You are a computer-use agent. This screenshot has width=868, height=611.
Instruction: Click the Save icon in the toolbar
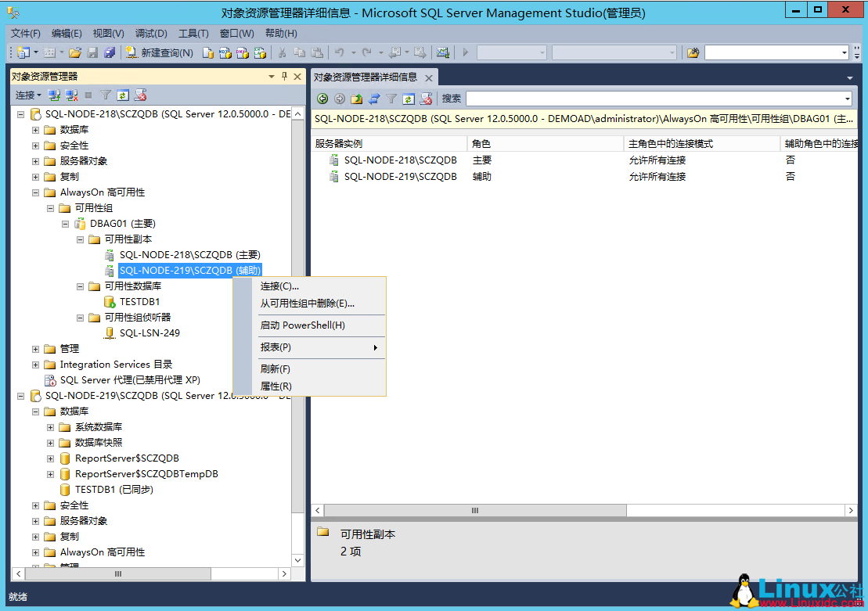tap(93, 52)
